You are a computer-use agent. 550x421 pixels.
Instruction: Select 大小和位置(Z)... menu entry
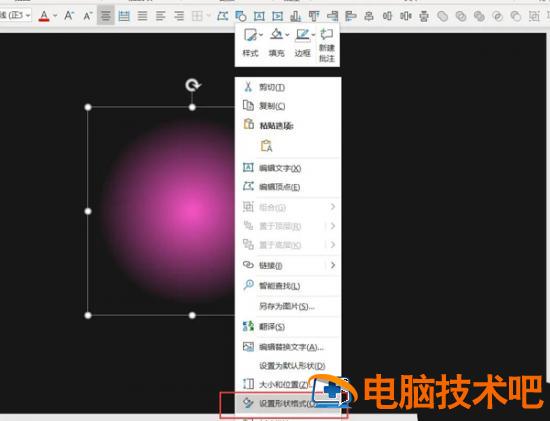[x=288, y=384]
